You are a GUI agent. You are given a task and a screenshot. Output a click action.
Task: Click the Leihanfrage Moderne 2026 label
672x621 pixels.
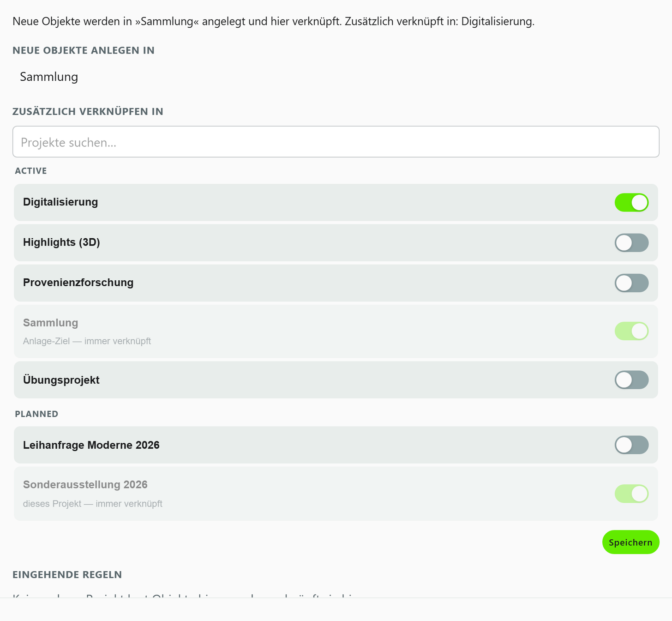coord(91,445)
